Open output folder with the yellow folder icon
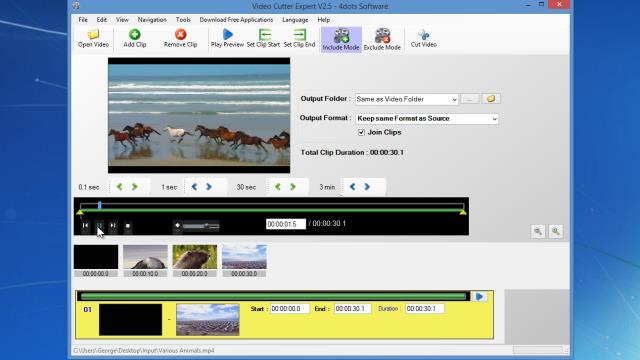The image size is (640, 360). click(x=491, y=99)
